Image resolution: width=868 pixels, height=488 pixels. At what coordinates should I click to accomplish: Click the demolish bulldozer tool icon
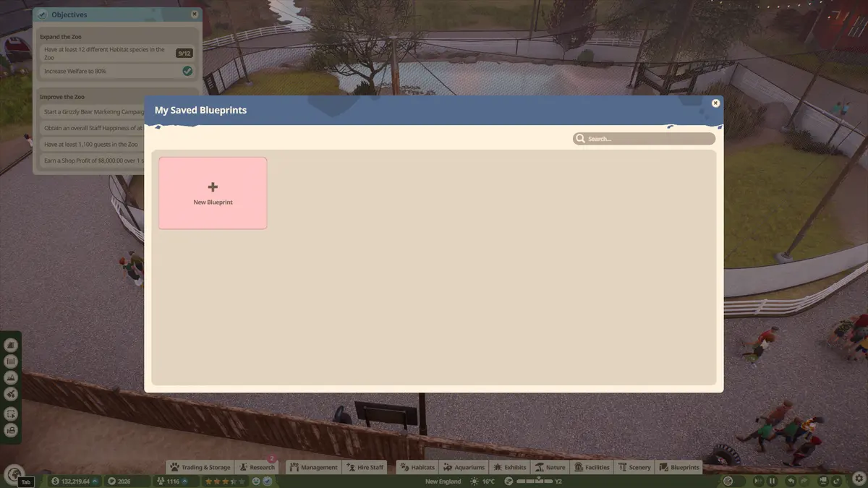pos(11,430)
